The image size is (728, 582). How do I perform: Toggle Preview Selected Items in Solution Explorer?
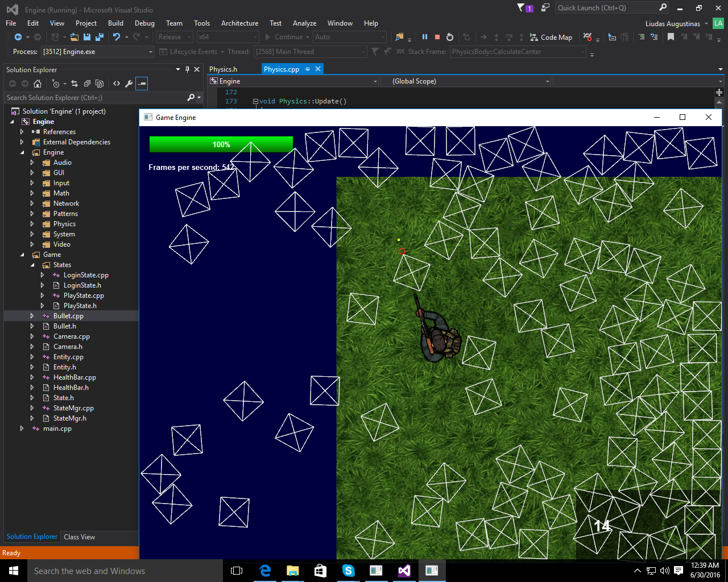tap(142, 84)
